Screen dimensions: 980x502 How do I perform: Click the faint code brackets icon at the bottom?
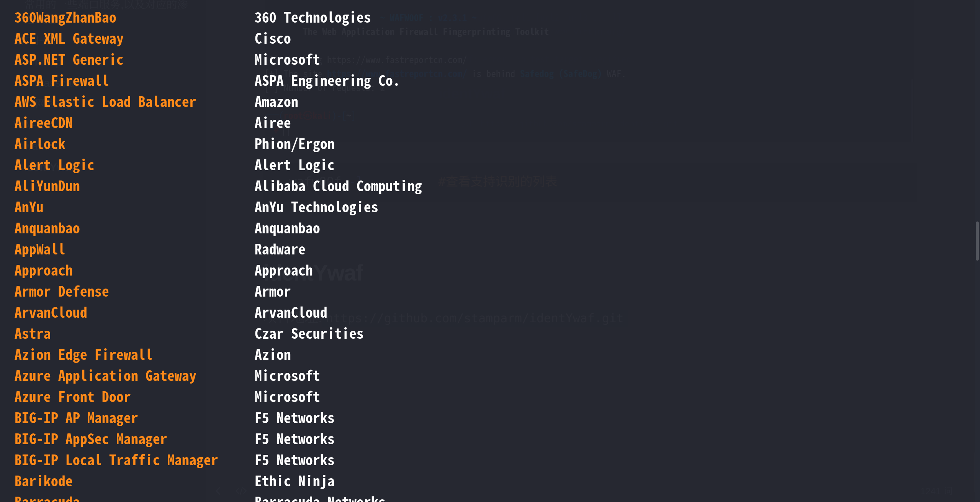(x=241, y=491)
